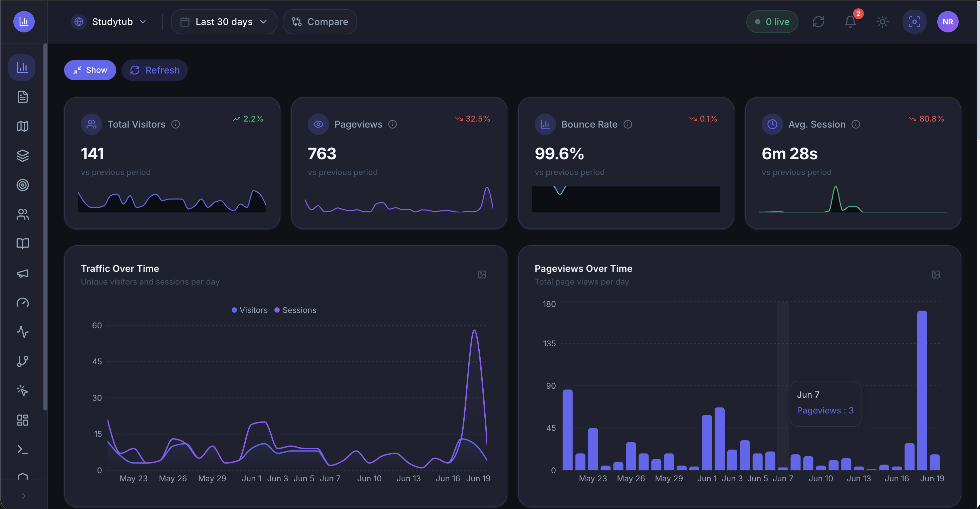This screenshot has width=980, height=509.
Task: Click the 0 live indicator
Action: tap(772, 22)
